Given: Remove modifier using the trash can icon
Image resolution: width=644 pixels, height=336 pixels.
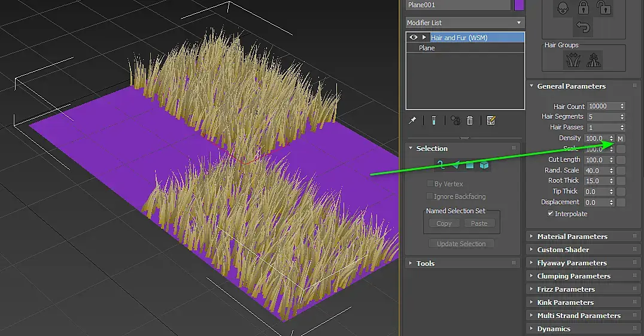Looking at the screenshot, I should click(470, 120).
